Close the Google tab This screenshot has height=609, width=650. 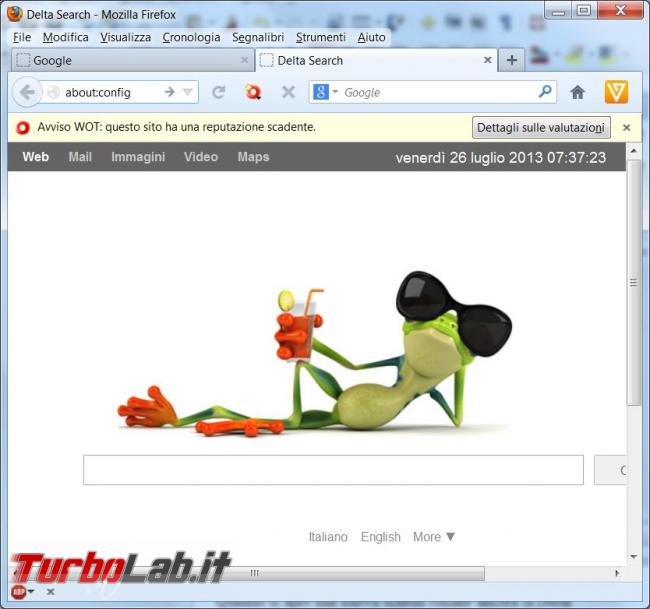[x=245, y=60]
